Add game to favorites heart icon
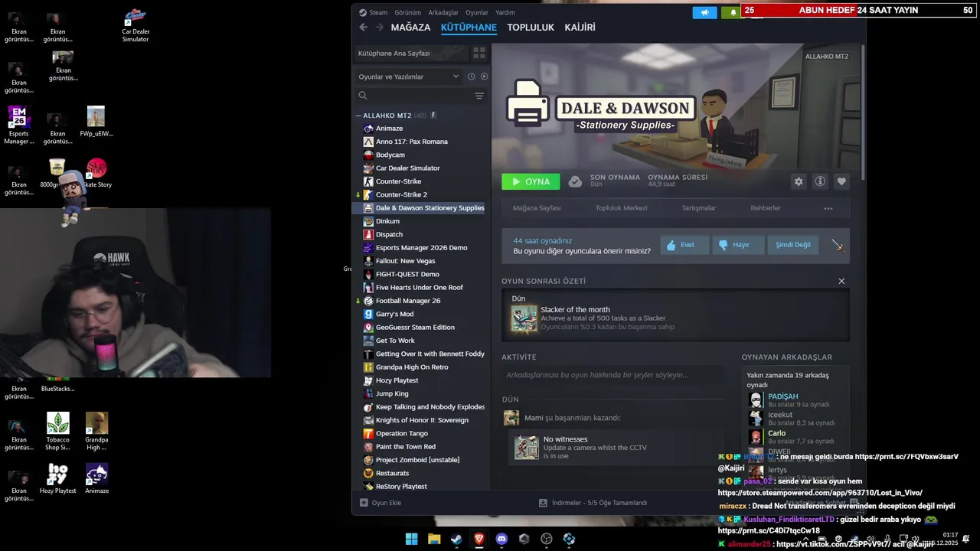Viewport: 980px width, 551px height. [841, 181]
